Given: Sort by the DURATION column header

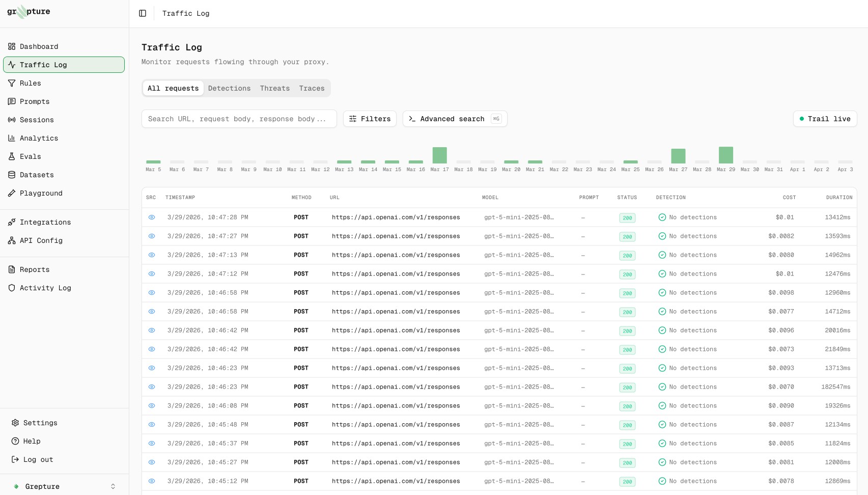Looking at the screenshot, I should coord(839,198).
